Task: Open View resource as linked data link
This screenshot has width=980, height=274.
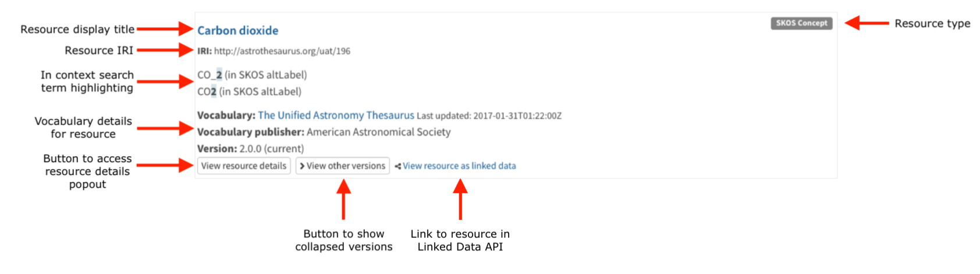Action: [x=459, y=166]
